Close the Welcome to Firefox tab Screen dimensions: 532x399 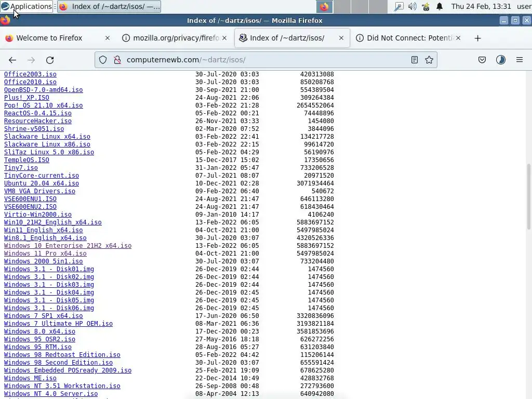click(108, 38)
